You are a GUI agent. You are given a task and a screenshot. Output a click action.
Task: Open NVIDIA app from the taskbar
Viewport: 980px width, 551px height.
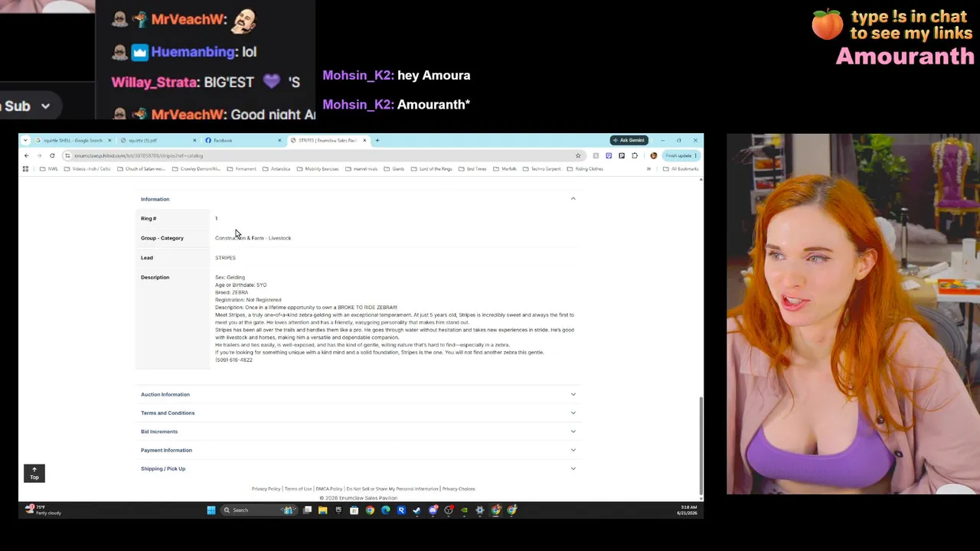pos(464,510)
